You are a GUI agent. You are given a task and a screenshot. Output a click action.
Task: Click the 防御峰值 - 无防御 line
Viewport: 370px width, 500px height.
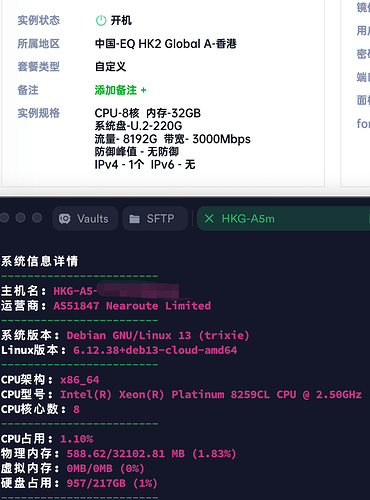[137, 152]
